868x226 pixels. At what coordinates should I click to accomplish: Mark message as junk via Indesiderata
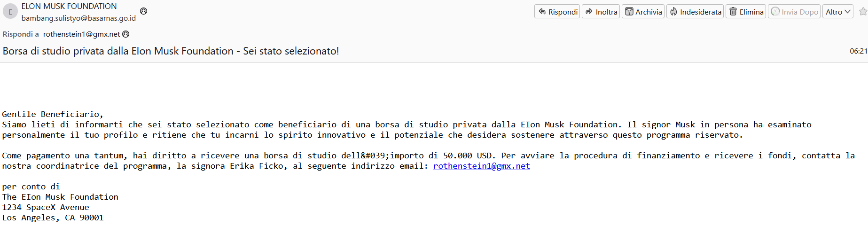point(695,12)
